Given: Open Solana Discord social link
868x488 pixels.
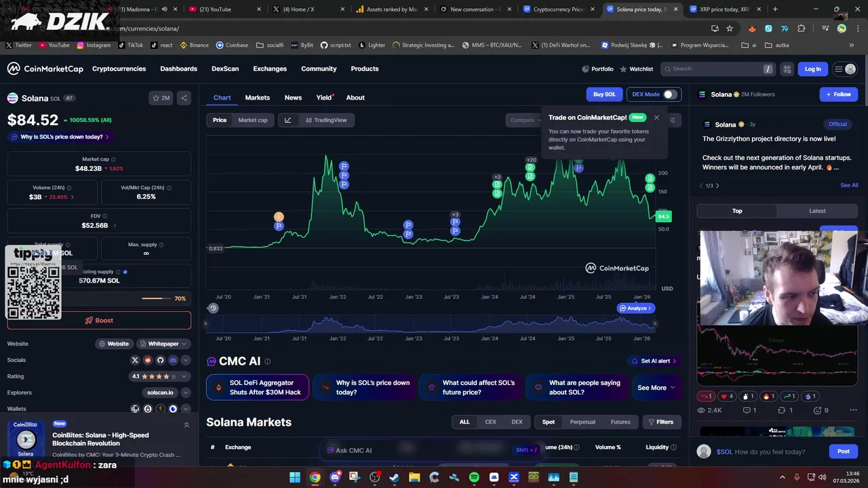Looking at the screenshot, I should point(173,360).
